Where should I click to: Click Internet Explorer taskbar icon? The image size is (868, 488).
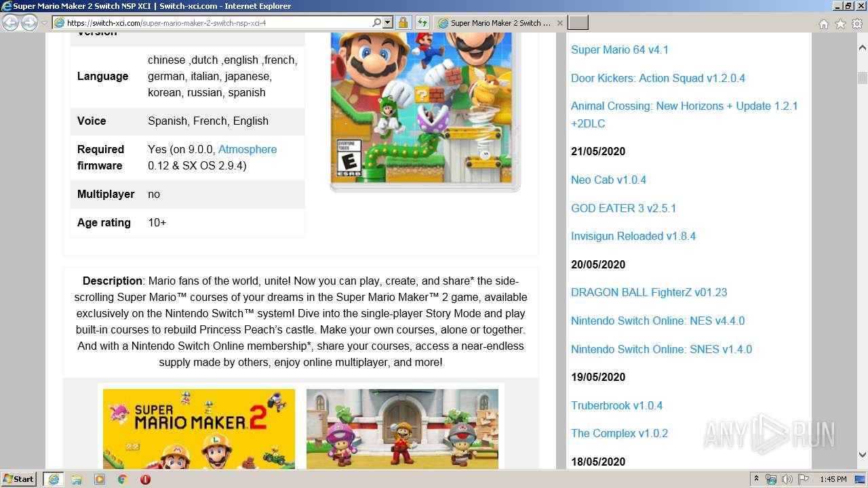[53, 479]
